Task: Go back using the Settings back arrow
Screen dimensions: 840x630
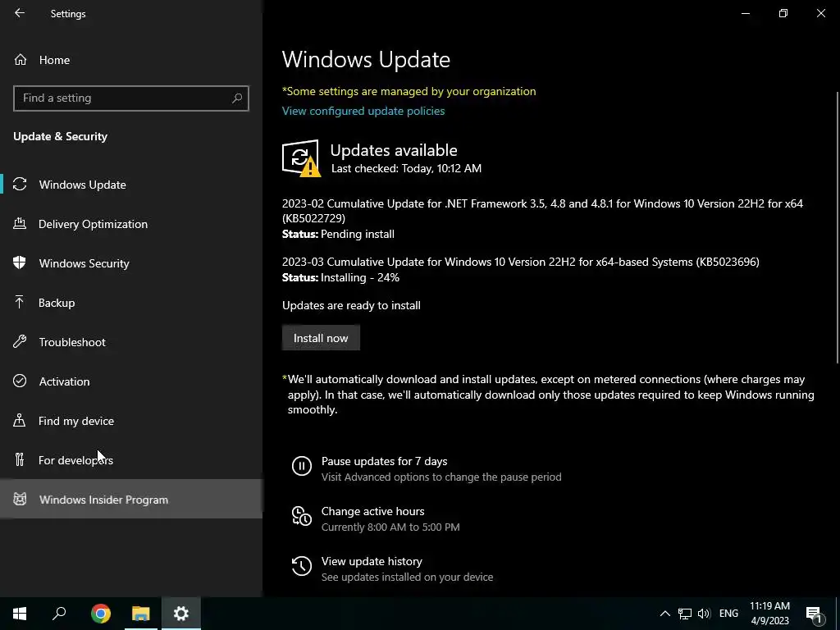Action: click(20, 13)
